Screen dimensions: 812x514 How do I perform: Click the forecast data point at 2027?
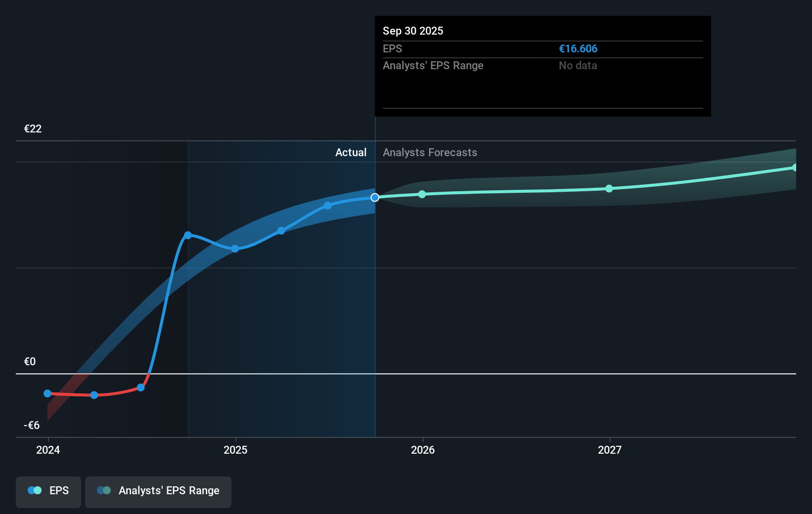coord(609,188)
